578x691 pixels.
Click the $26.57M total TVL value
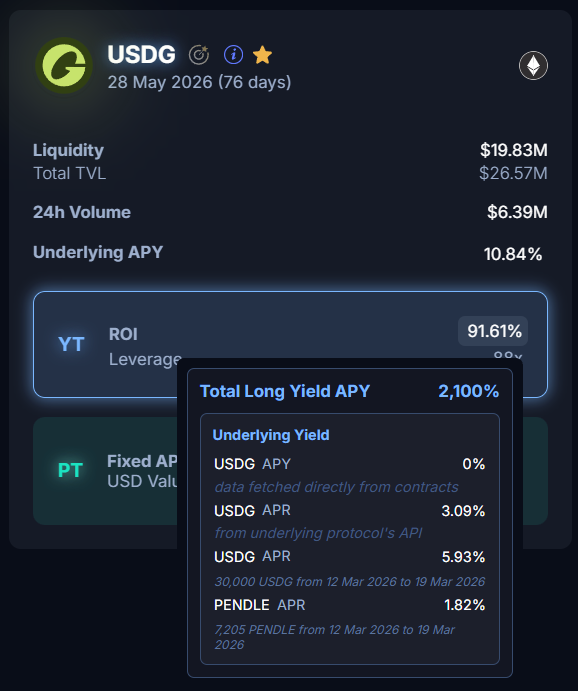[x=513, y=173]
